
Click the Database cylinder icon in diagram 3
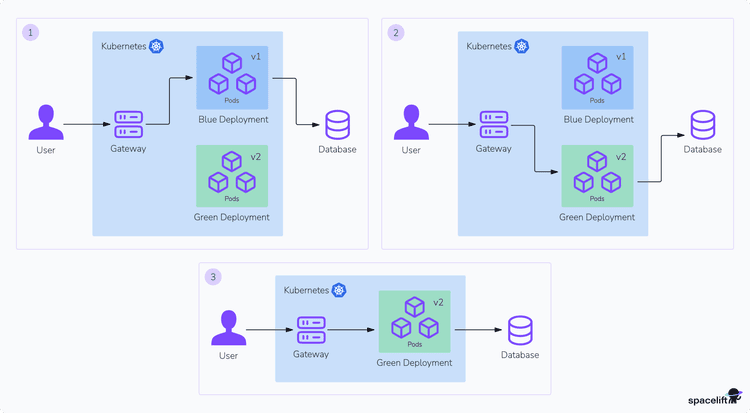(x=520, y=330)
